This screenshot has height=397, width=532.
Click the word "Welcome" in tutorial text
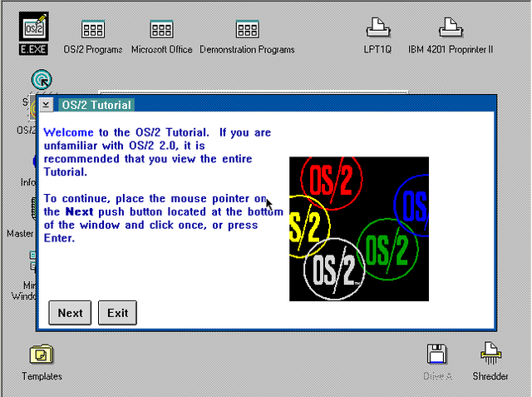click(x=68, y=132)
